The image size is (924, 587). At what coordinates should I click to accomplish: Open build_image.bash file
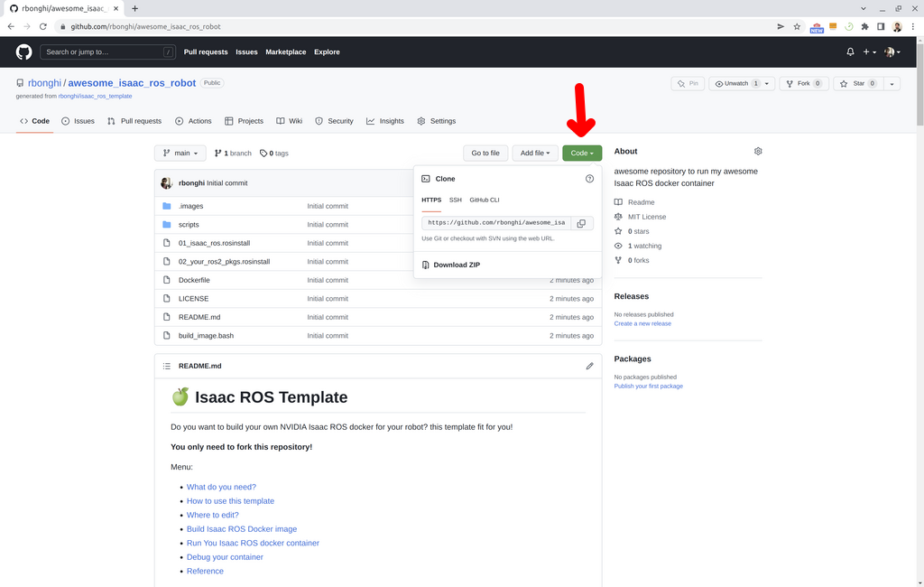(206, 336)
